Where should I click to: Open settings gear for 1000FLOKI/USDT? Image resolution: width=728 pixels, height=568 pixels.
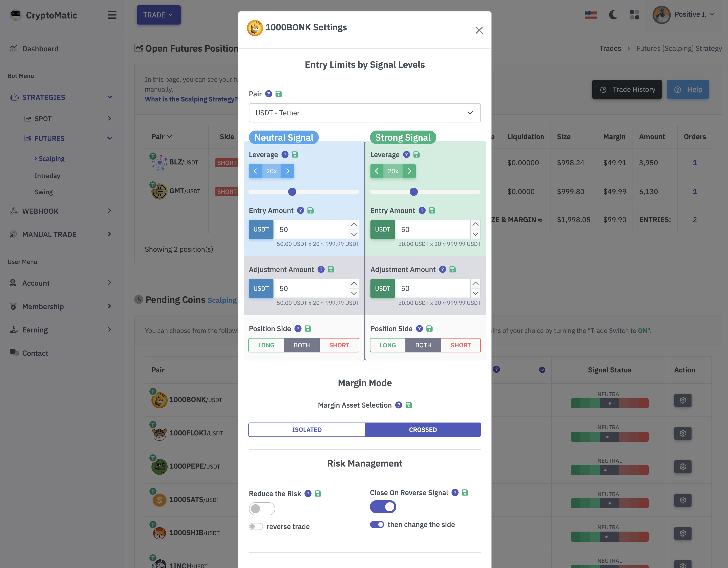[682, 433]
